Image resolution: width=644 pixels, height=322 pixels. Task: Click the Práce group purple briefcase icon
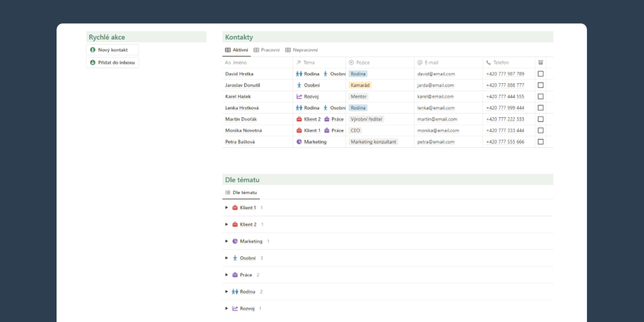point(235,275)
